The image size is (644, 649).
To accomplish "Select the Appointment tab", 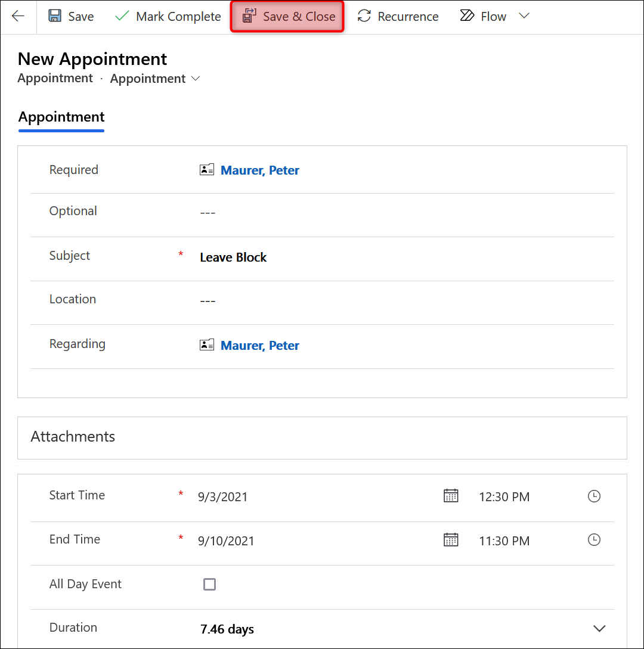I will (61, 117).
